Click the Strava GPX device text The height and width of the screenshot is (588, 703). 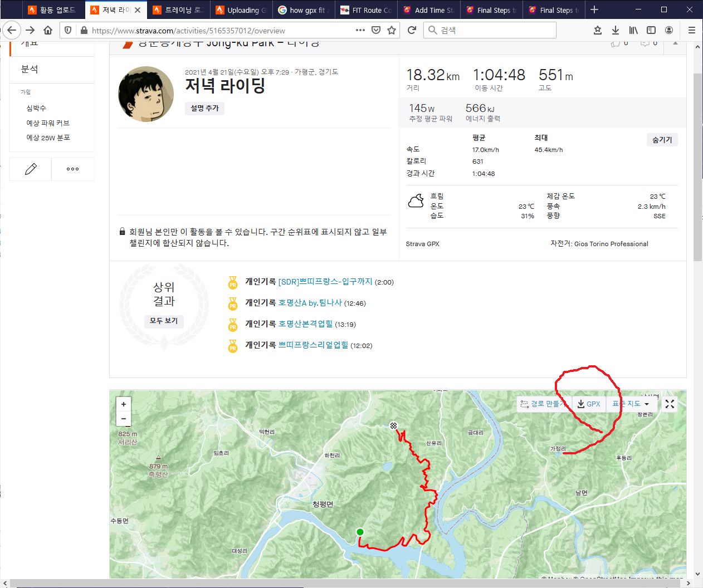click(423, 244)
